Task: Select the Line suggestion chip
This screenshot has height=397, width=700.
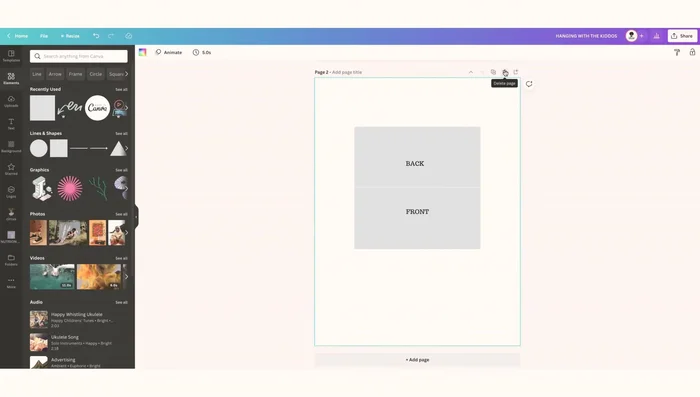Action: pyautogui.click(x=37, y=74)
